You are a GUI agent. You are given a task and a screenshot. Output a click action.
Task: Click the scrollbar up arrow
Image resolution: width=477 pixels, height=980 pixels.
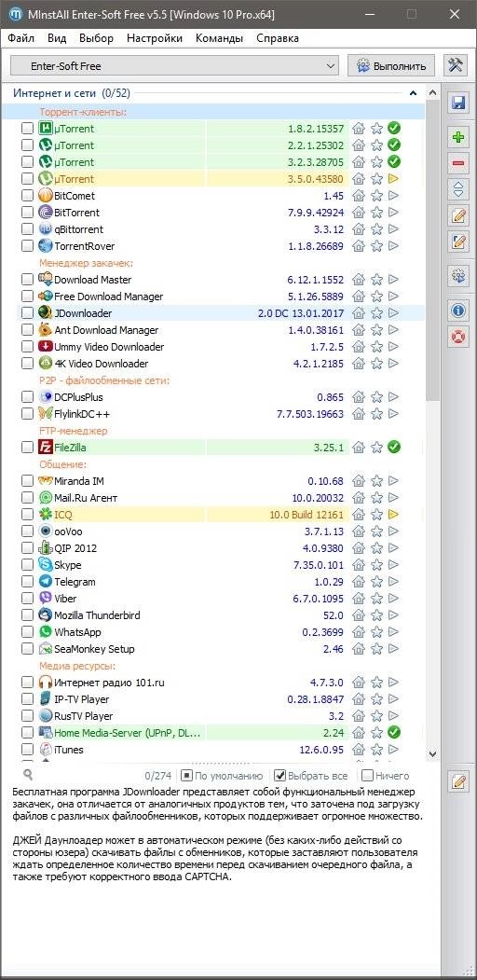pos(432,92)
